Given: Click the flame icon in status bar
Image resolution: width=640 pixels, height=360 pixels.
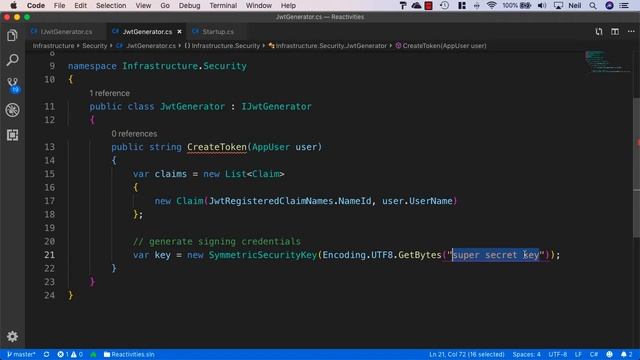Looking at the screenshot, I should (93, 354).
